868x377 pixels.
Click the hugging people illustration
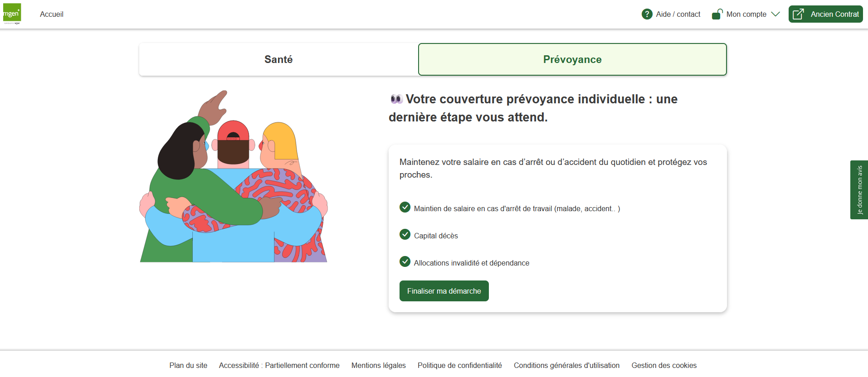coord(234,181)
